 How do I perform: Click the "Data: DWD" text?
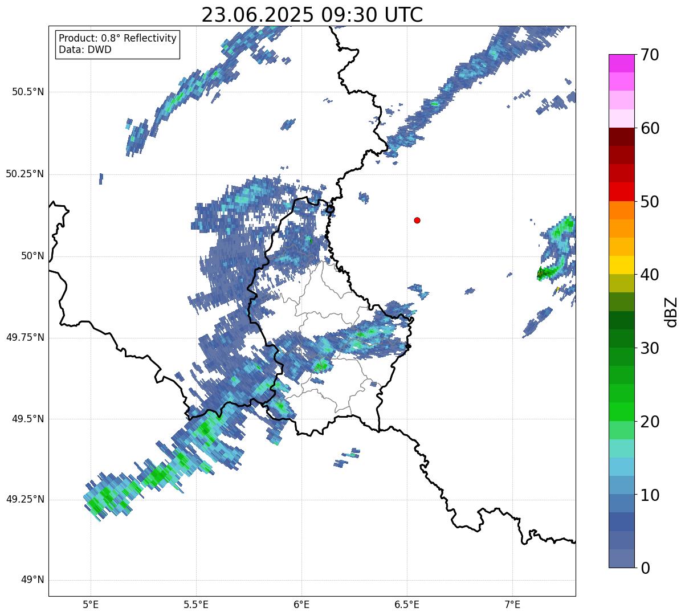coord(85,50)
